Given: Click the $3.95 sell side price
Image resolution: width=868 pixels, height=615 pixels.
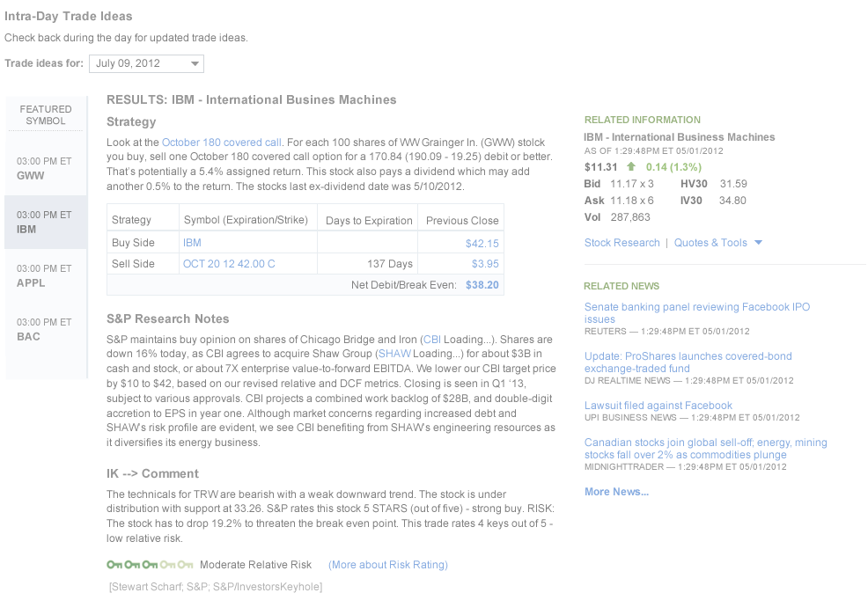Looking at the screenshot, I should click(485, 264).
